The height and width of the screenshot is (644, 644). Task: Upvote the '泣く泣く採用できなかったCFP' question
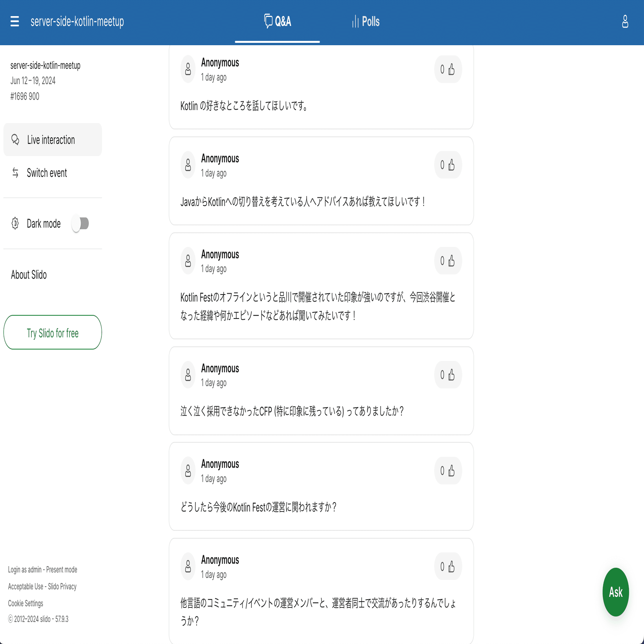[448, 375]
